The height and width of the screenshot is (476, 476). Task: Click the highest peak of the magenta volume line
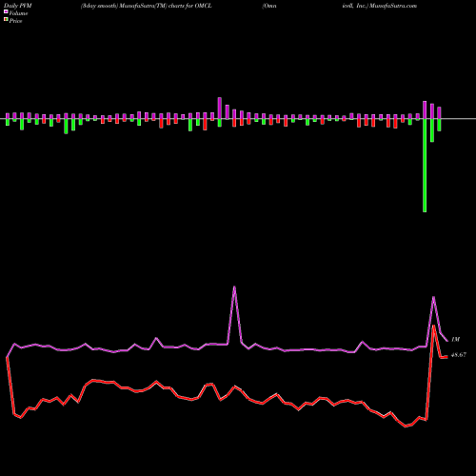click(234, 287)
